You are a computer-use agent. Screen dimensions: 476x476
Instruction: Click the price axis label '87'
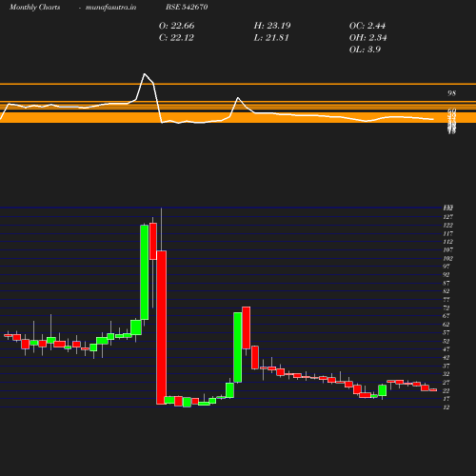pyautogui.click(x=446, y=283)
